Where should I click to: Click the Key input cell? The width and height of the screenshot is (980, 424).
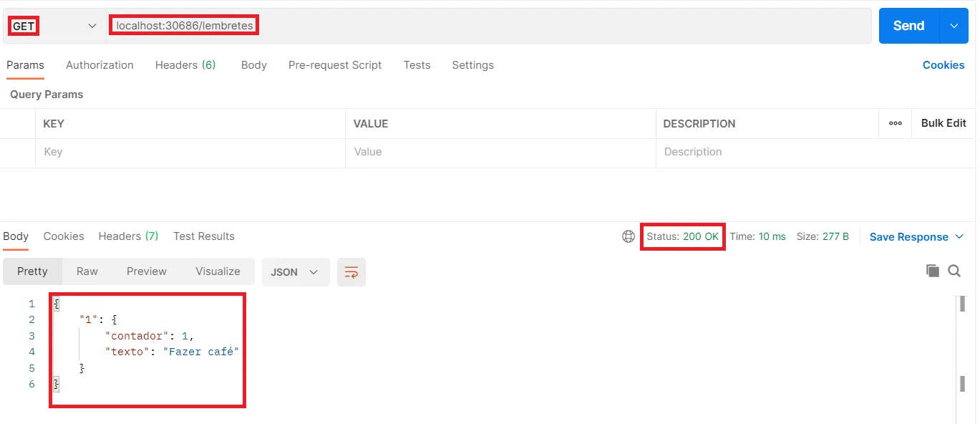(190, 152)
